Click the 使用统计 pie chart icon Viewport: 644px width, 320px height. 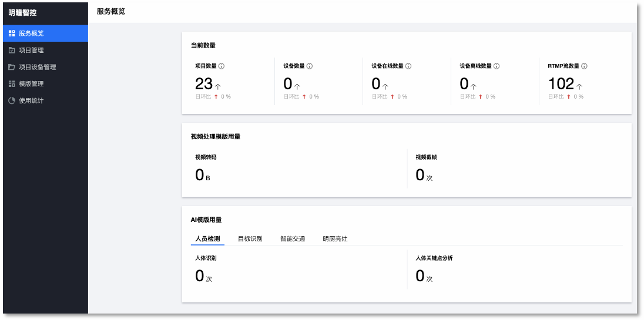click(12, 100)
